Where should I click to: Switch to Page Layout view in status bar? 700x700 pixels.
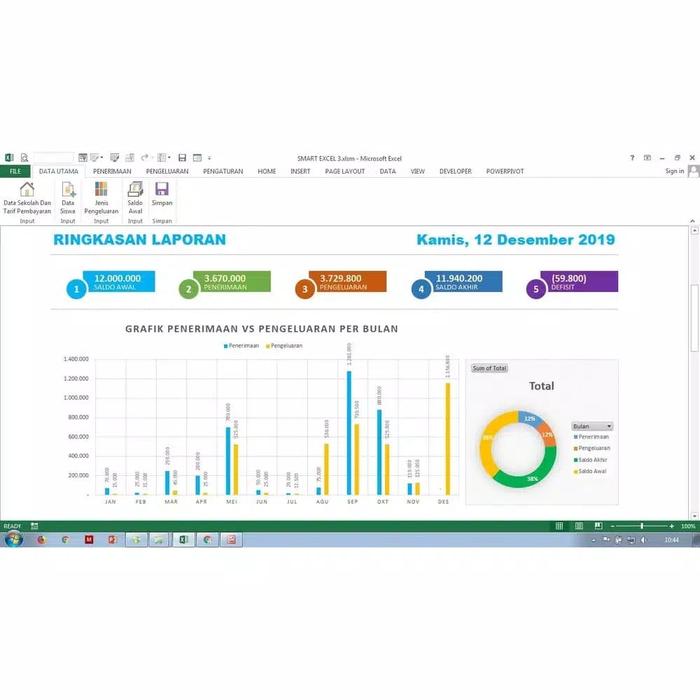(577, 526)
